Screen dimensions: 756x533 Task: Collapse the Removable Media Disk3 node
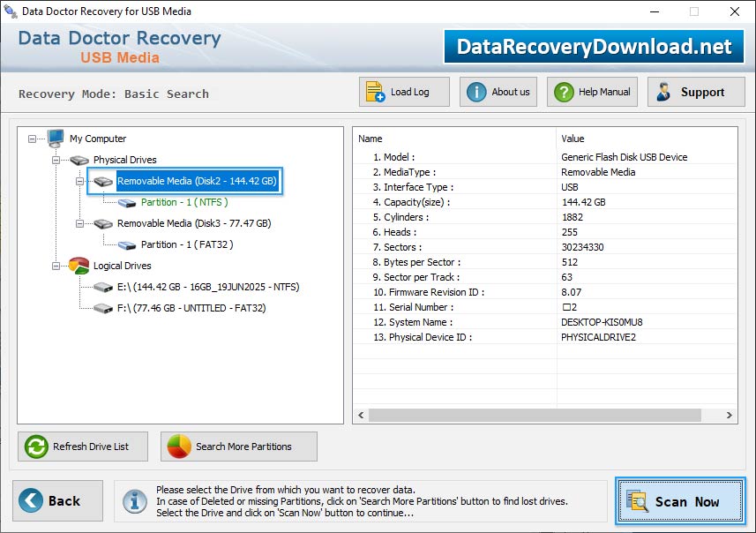[79, 224]
